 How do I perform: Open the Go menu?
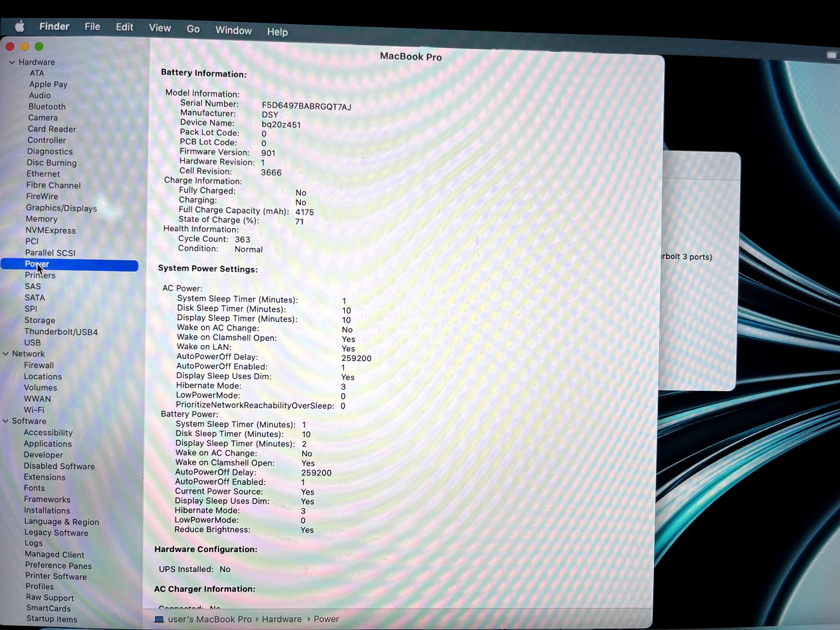click(x=193, y=29)
